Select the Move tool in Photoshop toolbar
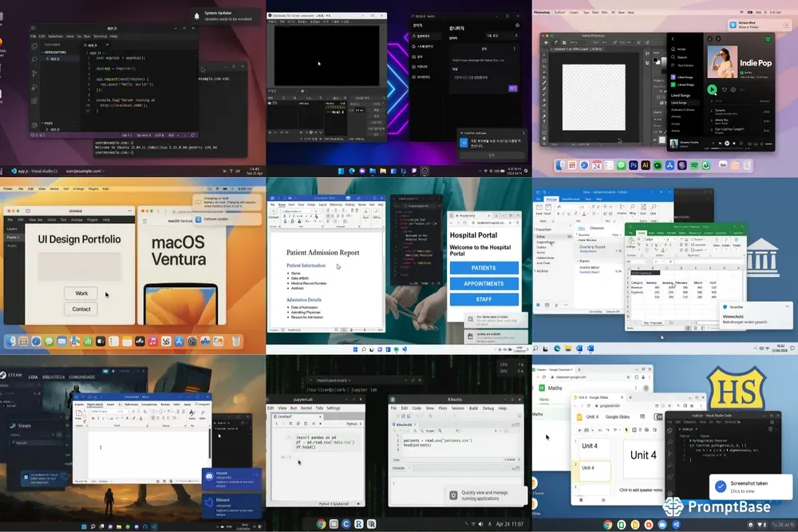 (544, 55)
